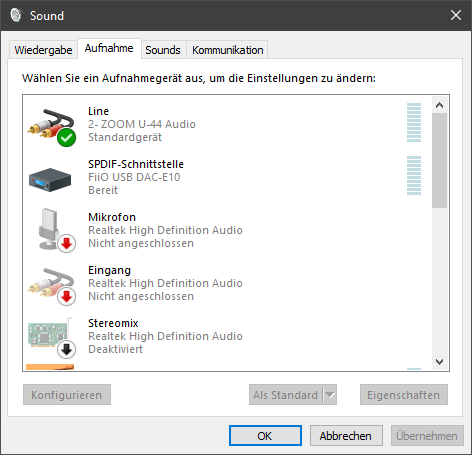
Task: Select the Line RCA cable device icon
Action: [x=52, y=127]
